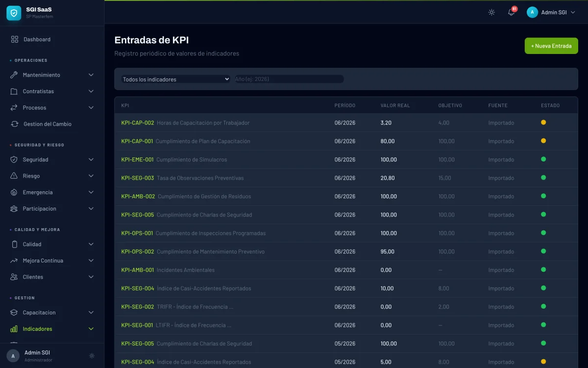Open the Emergencia section icon
The width and height of the screenshot is (588, 368).
[15, 192]
